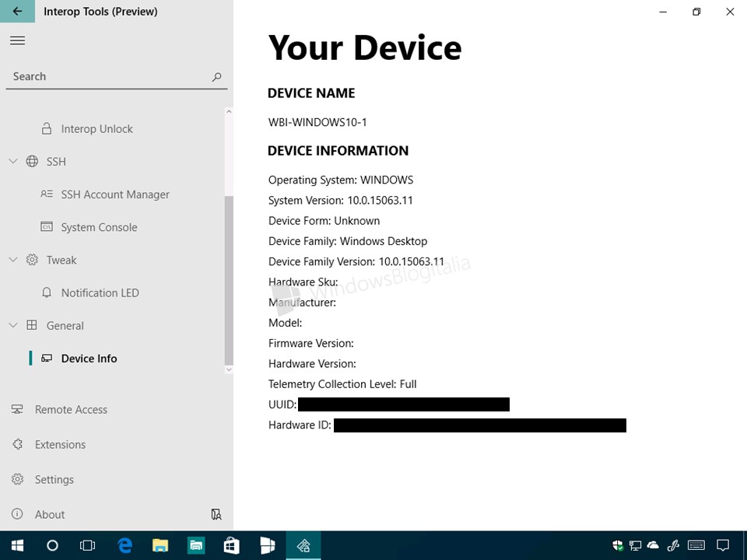Screen dimensions: 747x560
Task: Click the Tweak gear icon
Action: (x=32, y=260)
